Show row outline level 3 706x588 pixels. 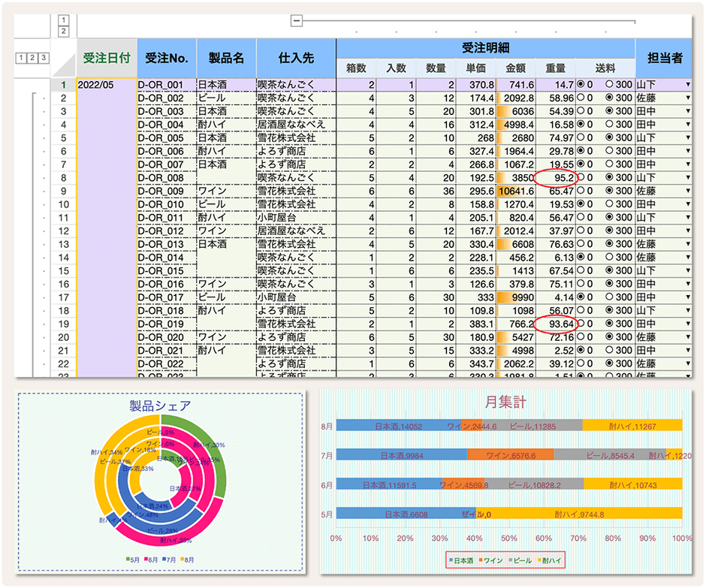pyautogui.click(x=44, y=58)
